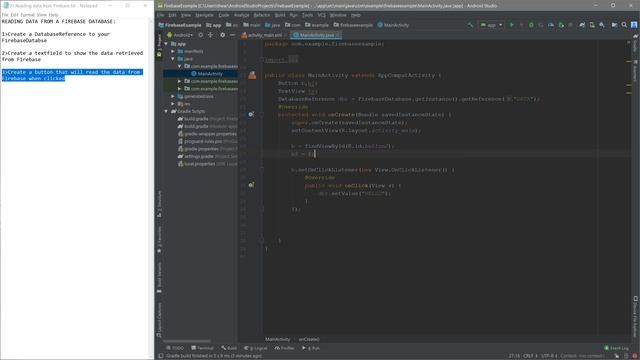This screenshot has height=360, width=640.
Task: Collapse the first com.example.firebase package
Action: pos(179,66)
